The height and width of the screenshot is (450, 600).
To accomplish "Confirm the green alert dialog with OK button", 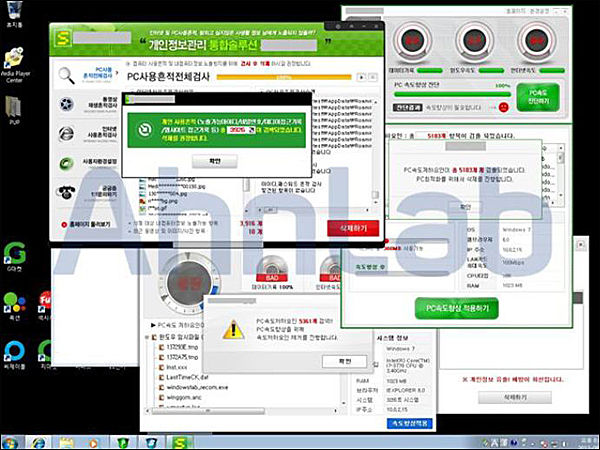I will tap(215, 161).
